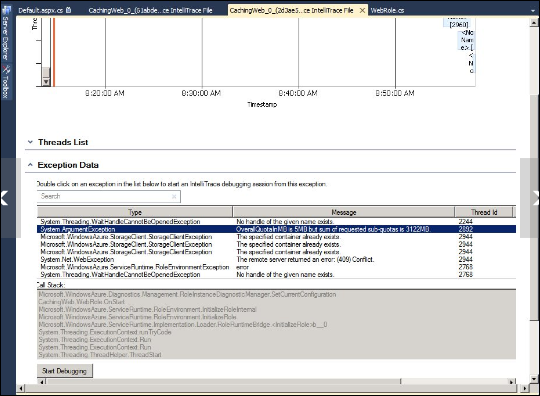Click the outer horizontal scrollbar right arrow

(525, 388)
